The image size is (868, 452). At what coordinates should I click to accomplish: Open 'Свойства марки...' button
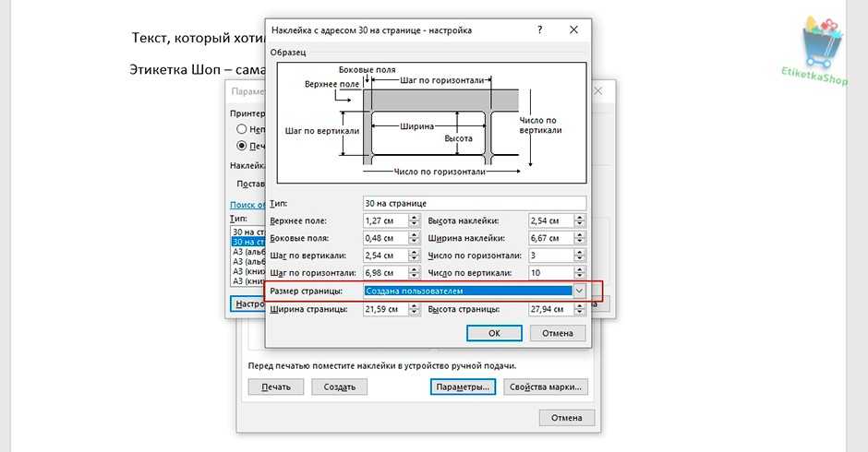(x=545, y=387)
